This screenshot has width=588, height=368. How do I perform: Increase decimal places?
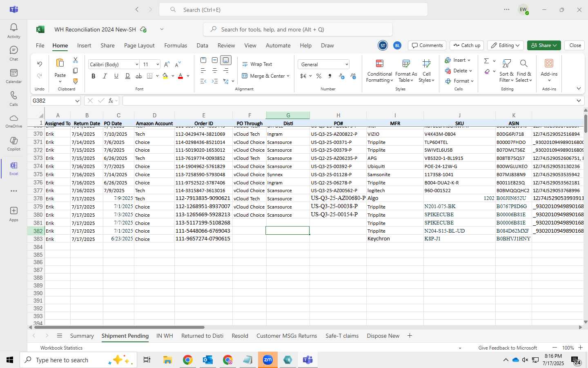pyautogui.click(x=342, y=76)
